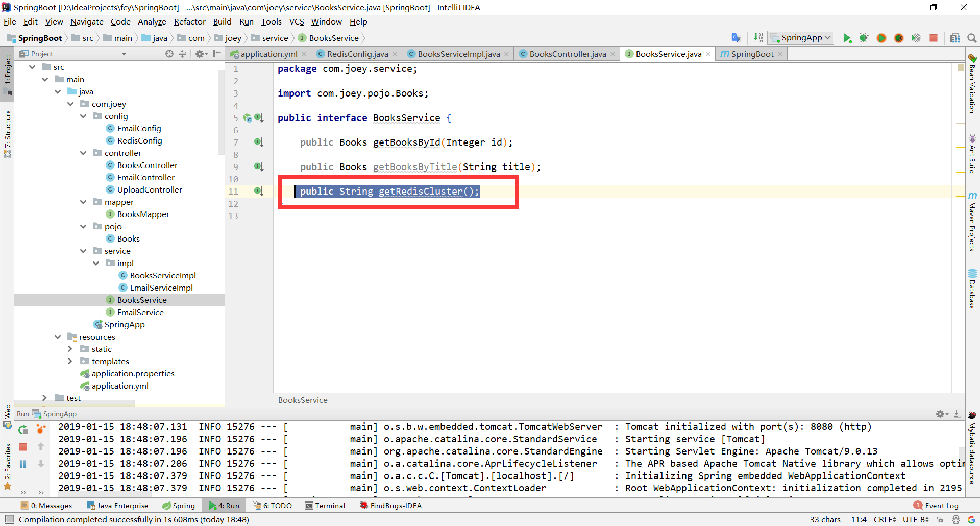Run with coverage icon in toolbar
Viewport: 980px width, 526px height.
pos(916,38)
